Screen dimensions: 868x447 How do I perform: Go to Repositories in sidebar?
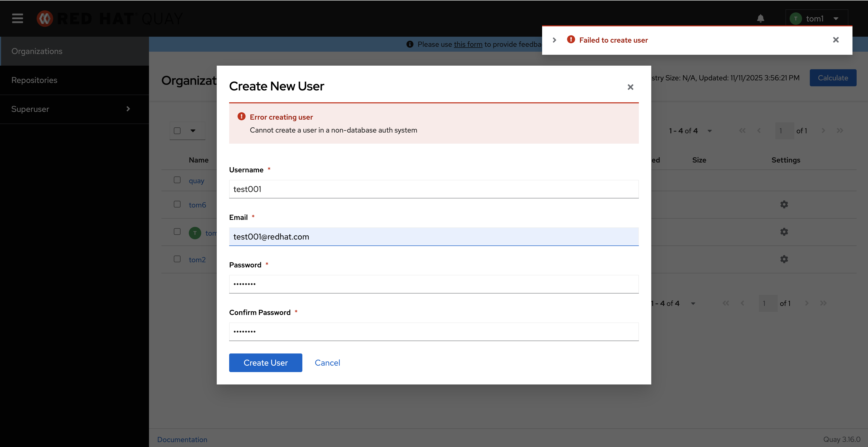tap(34, 80)
